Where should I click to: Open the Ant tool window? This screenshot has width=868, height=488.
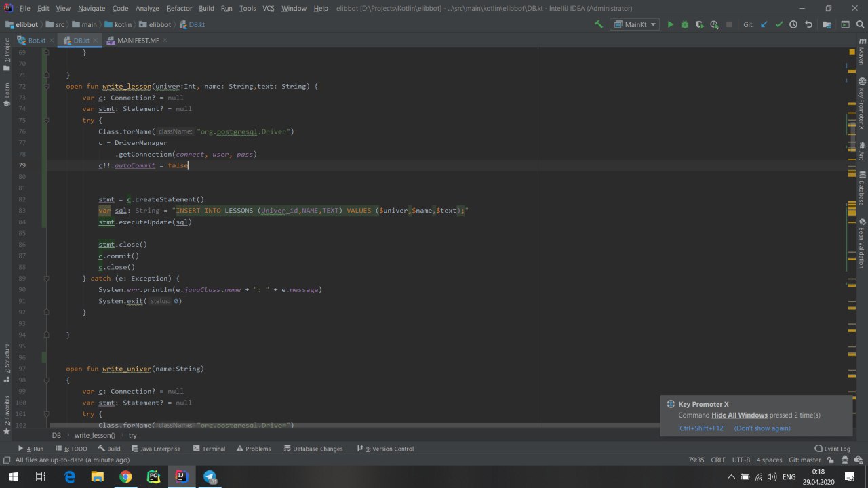pyautogui.click(x=861, y=151)
